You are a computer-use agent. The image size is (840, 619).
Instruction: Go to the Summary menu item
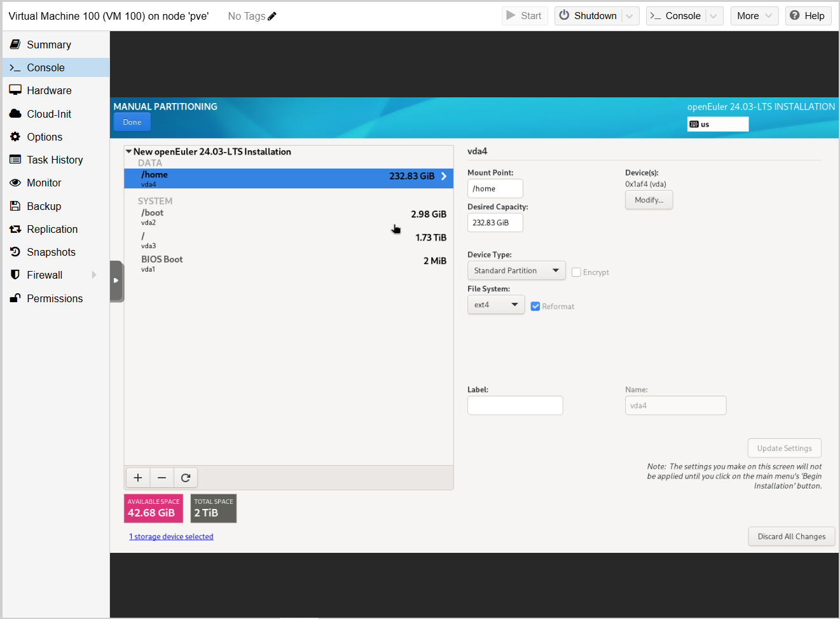(x=48, y=45)
